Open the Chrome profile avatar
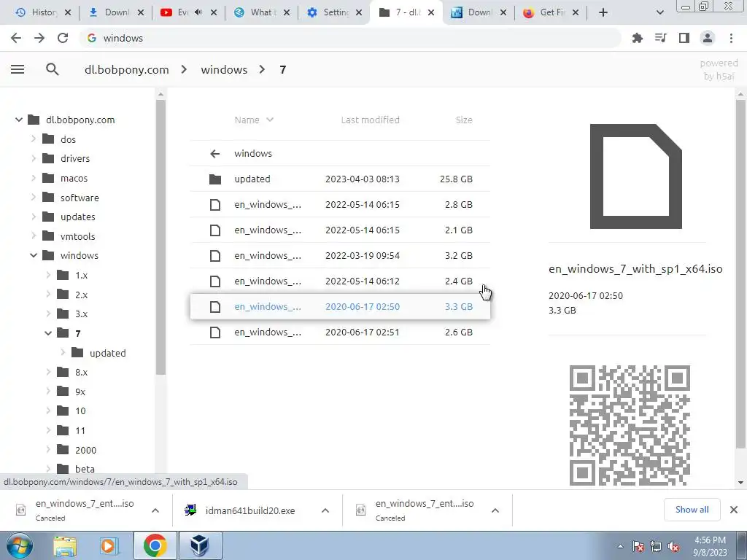 pos(708,38)
